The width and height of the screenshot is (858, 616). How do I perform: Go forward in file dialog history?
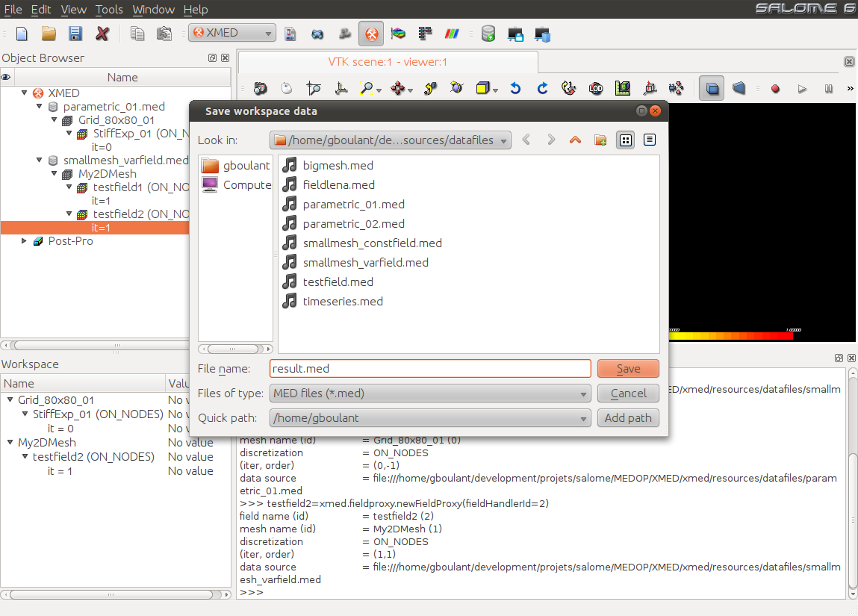pyautogui.click(x=551, y=140)
